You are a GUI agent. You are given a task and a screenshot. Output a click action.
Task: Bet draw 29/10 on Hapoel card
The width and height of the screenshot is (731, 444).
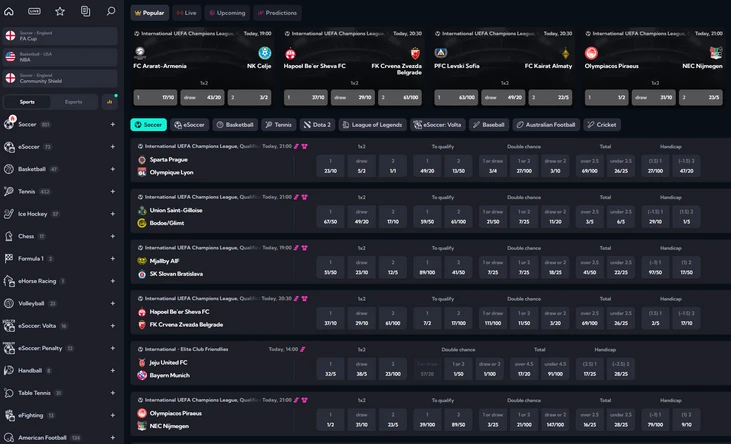[352, 97]
